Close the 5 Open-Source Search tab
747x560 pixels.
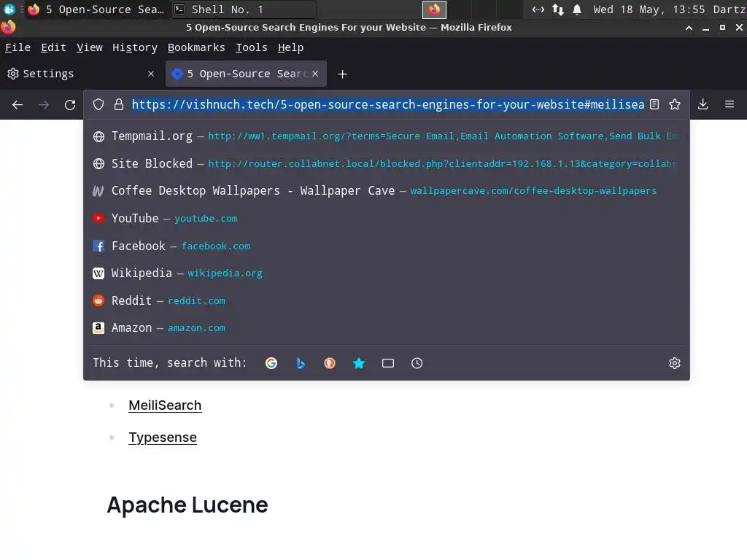315,74
